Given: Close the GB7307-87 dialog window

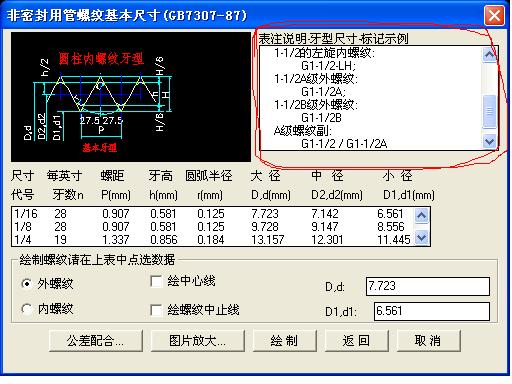Looking at the screenshot, I should [x=494, y=15].
